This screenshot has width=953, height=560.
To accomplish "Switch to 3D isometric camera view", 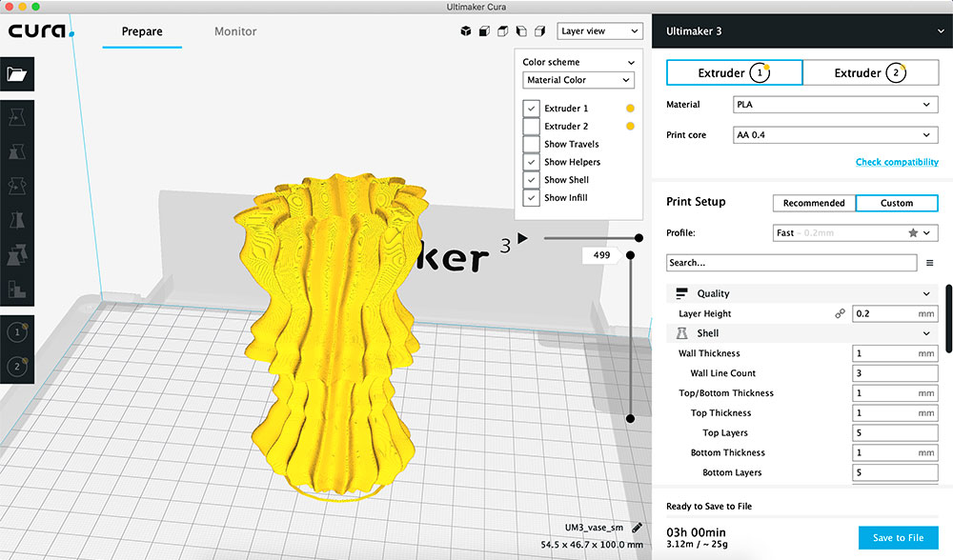I will click(x=466, y=31).
